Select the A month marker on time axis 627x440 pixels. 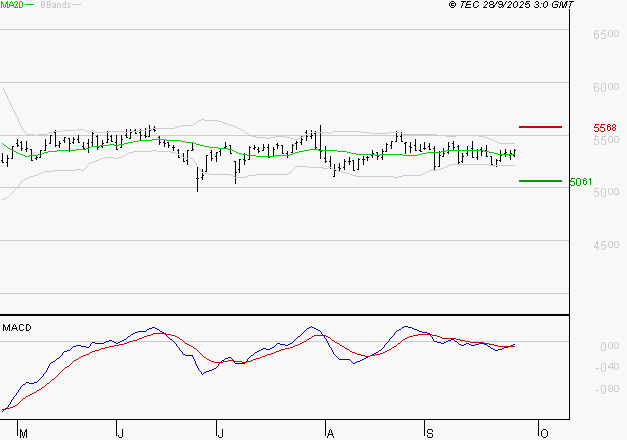coord(329,432)
